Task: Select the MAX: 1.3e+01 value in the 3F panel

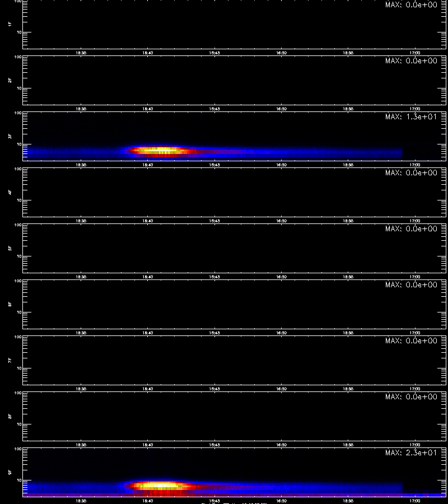Action: [x=411, y=116]
